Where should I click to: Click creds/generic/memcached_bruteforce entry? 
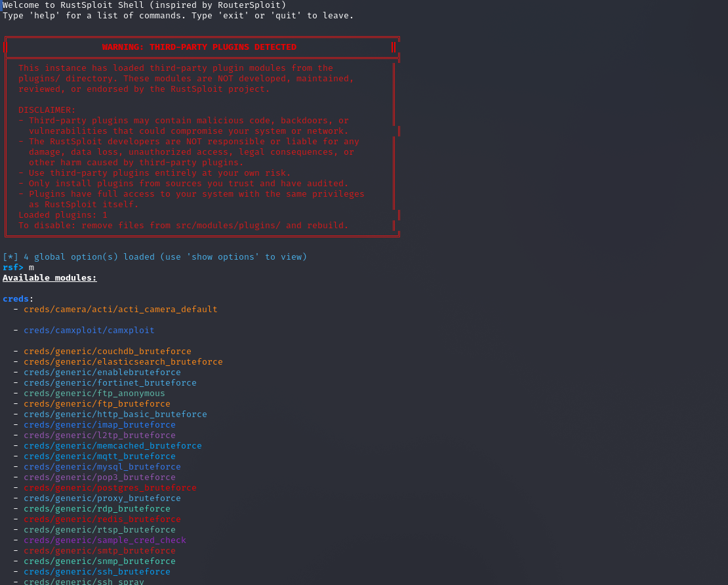(x=113, y=446)
